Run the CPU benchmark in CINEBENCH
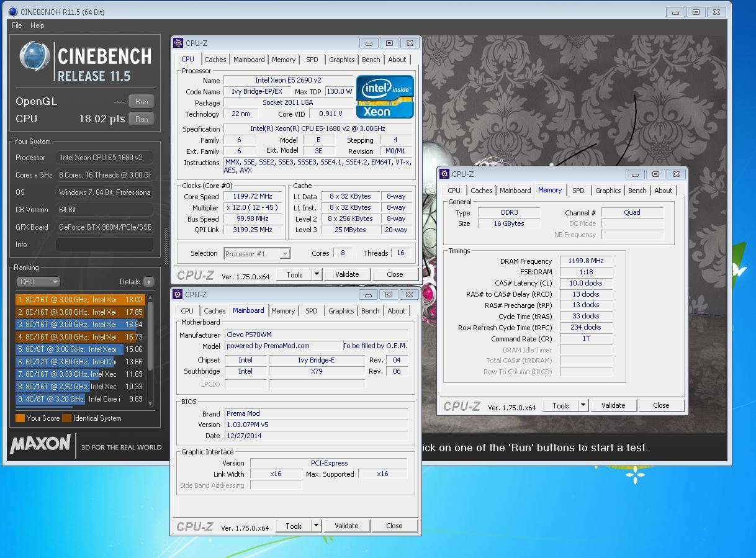Viewport: 756px width, 558px height. [x=142, y=119]
